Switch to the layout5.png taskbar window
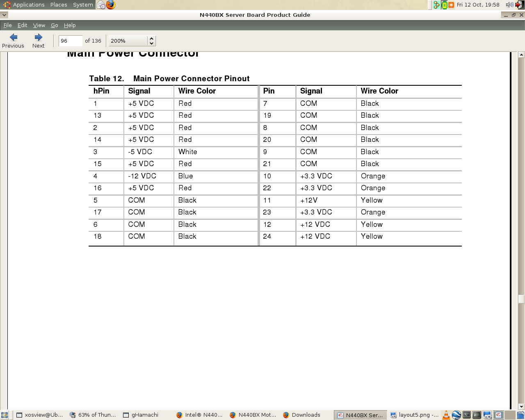This screenshot has height=420, width=525. tap(414, 415)
